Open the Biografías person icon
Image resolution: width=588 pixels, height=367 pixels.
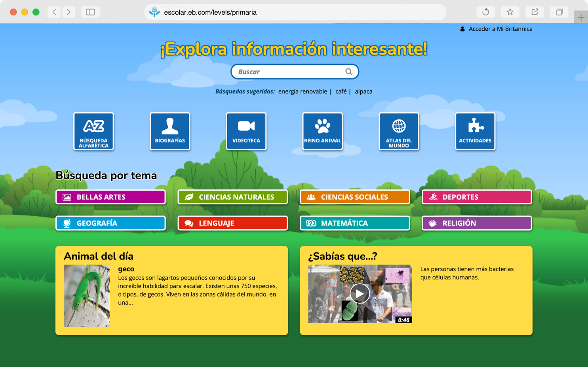pyautogui.click(x=170, y=131)
